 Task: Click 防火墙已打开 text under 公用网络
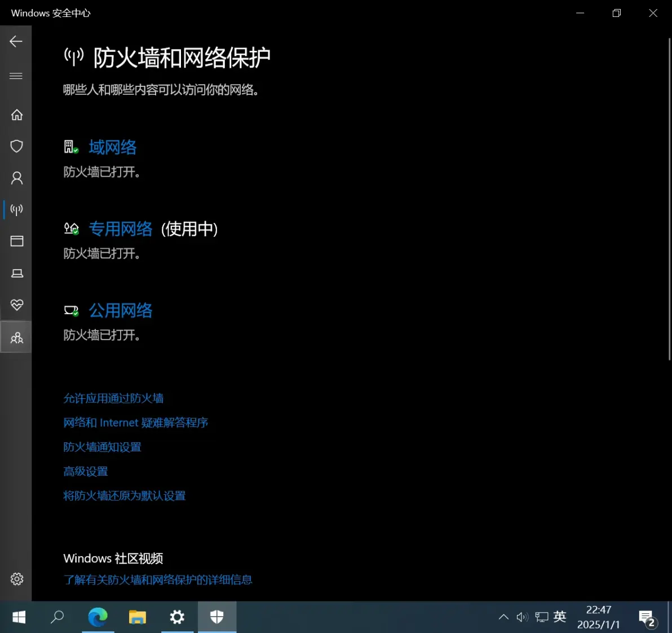(101, 335)
